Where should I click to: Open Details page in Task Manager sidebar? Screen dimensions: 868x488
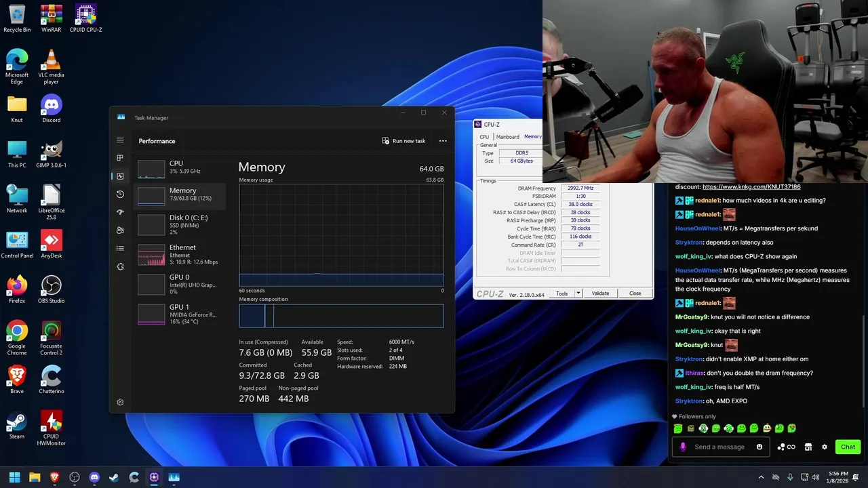click(x=120, y=248)
